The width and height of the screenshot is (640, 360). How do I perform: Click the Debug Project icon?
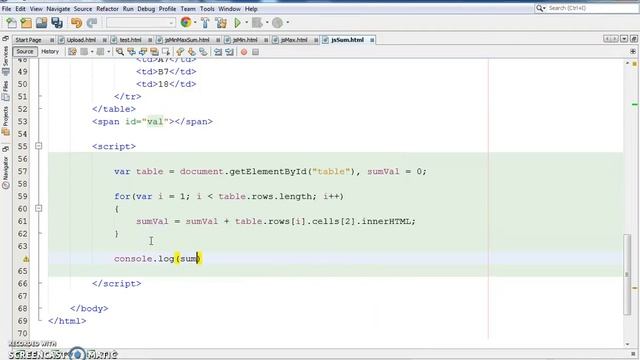(257, 23)
